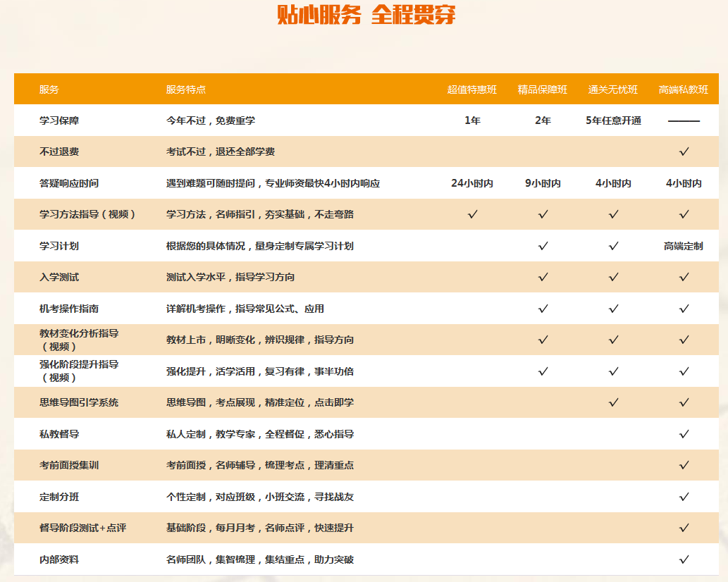Click the 考前面授集训 checkmark under 高端私教班

pos(684,465)
